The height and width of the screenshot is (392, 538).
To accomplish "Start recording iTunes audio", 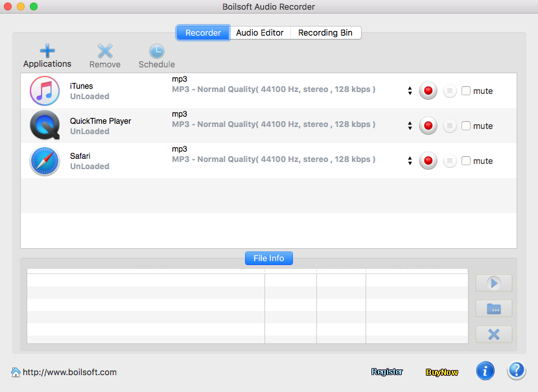I will [x=428, y=91].
